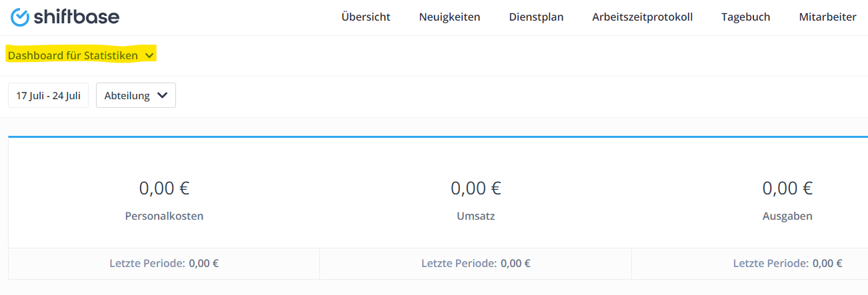
Task: Click the Personalkosten label
Action: pyautogui.click(x=164, y=216)
